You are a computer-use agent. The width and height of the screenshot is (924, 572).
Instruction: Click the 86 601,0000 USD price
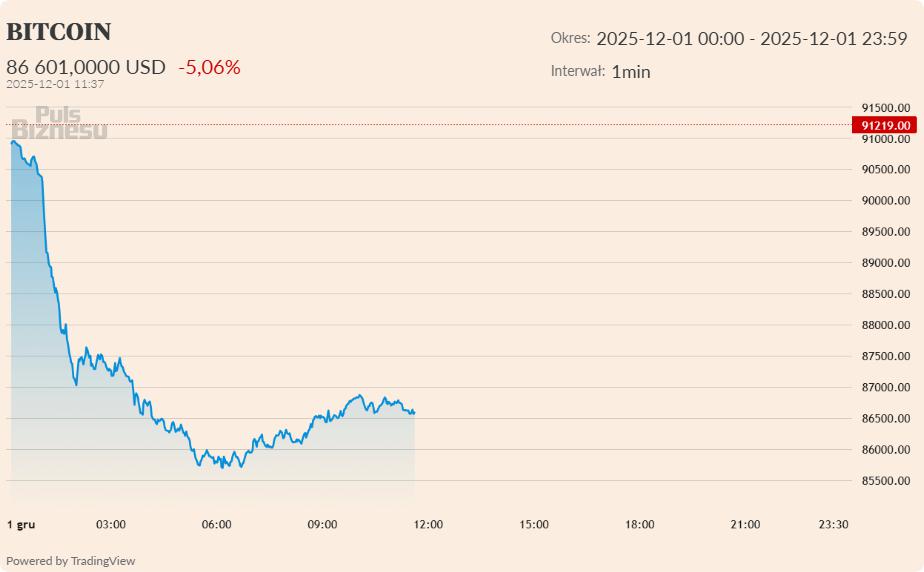pyautogui.click(x=86, y=67)
